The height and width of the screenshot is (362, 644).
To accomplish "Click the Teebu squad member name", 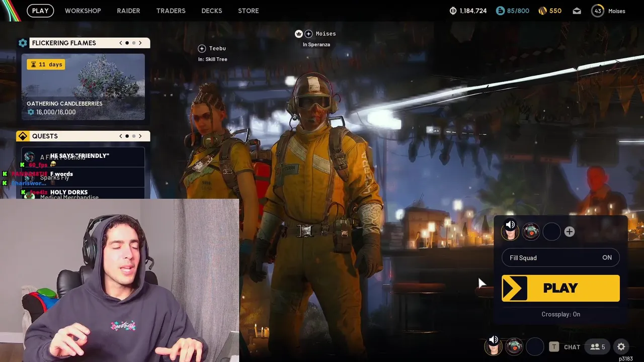I will pyautogui.click(x=217, y=48).
